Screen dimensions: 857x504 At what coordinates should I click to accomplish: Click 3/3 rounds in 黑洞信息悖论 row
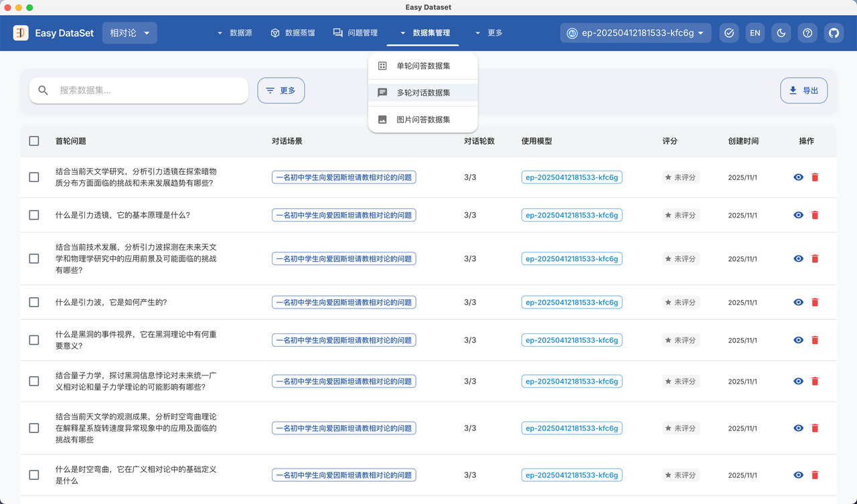[470, 381]
